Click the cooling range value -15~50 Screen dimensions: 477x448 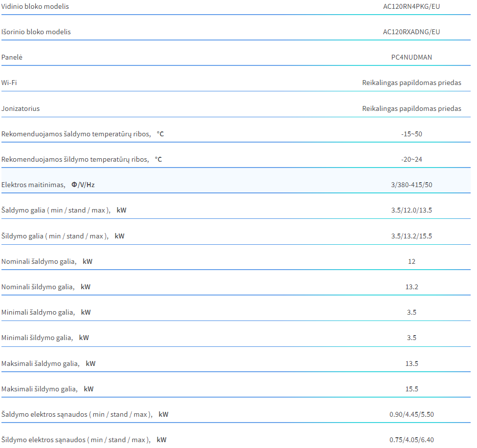point(412,134)
